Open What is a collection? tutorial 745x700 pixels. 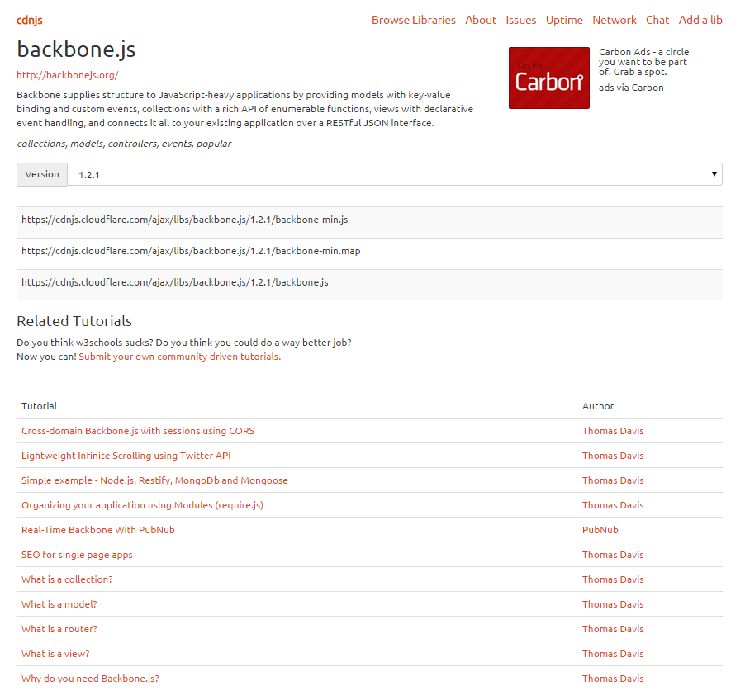67,579
